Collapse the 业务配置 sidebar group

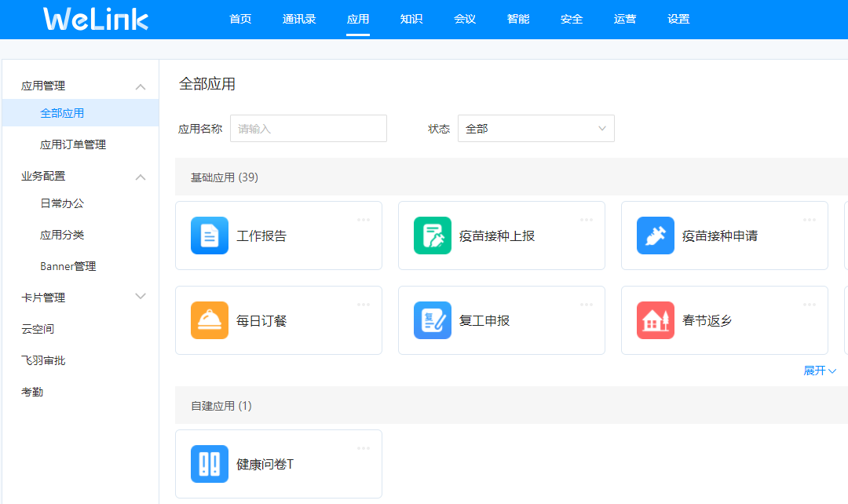141,177
